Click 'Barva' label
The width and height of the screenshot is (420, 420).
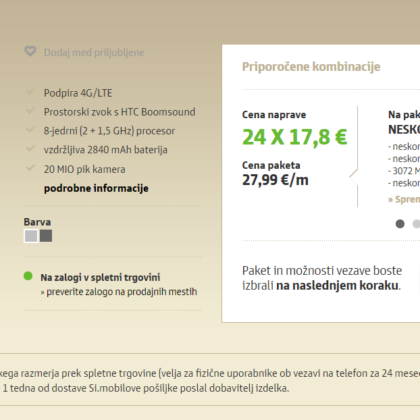click(37, 222)
